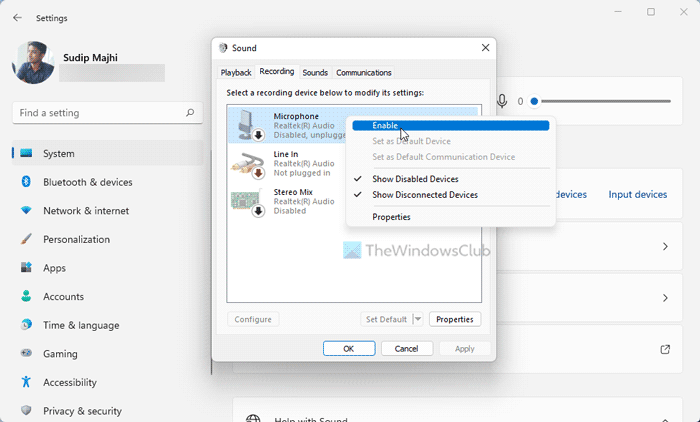Expand the second chevron row in Settings
The height and width of the screenshot is (422, 700).
[665, 298]
